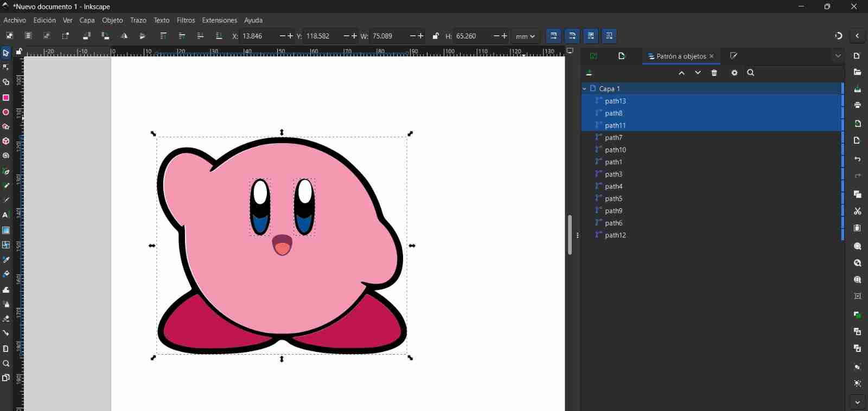Select the Gradient tool
868x411 pixels.
(6, 230)
